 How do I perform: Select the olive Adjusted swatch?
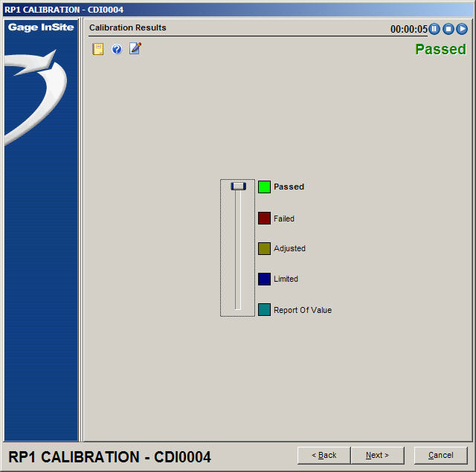point(264,248)
